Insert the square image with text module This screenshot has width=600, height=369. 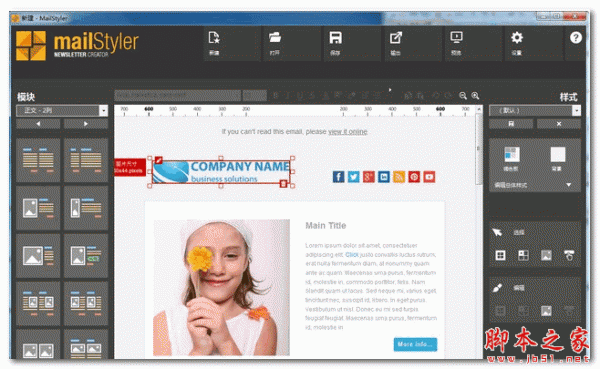click(x=38, y=208)
